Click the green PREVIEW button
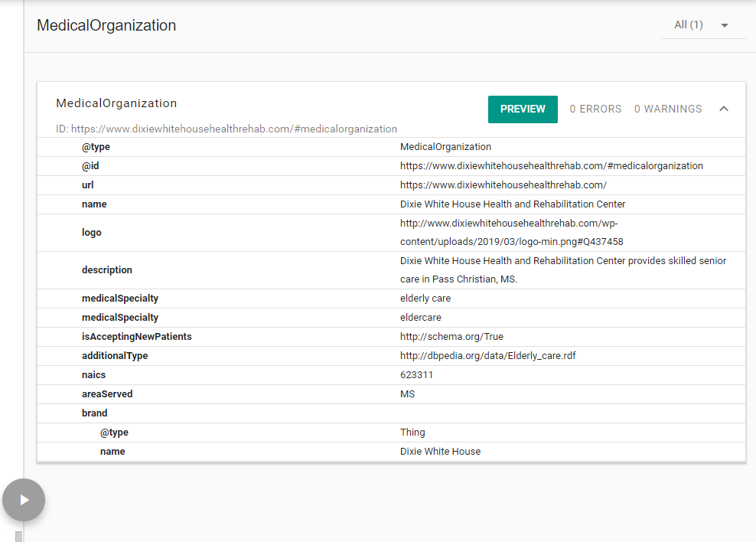This screenshot has width=756, height=542. [x=523, y=109]
